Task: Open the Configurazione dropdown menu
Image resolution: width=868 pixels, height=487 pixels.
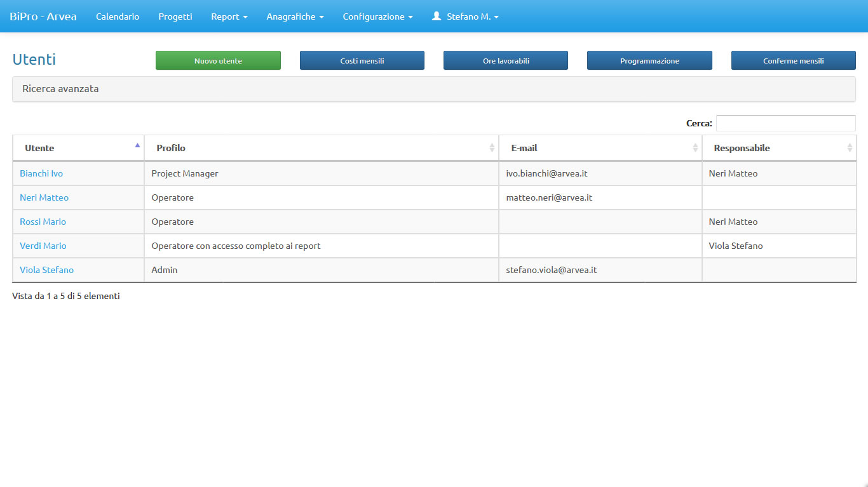Action: [377, 17]
